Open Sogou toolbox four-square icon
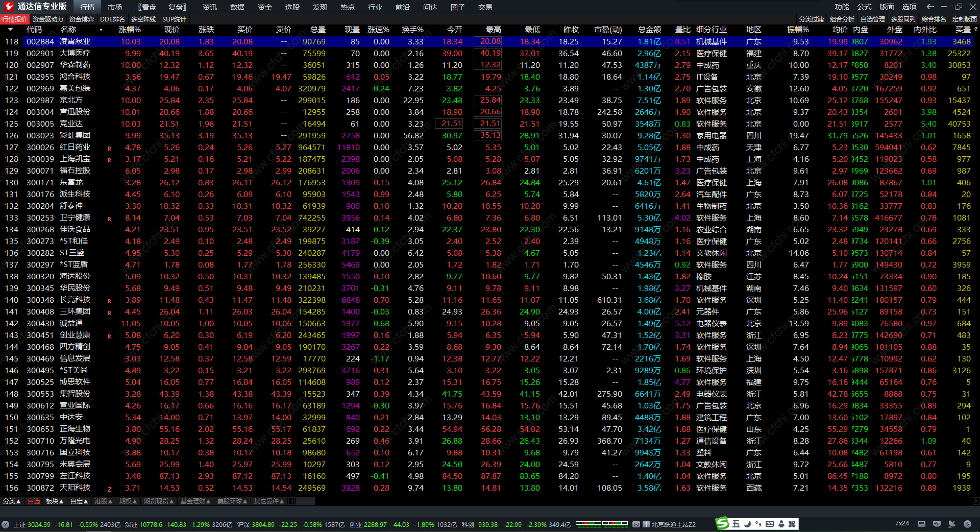The width and height of the screenshot is (980, 532). pyautogui.click(x=792, y=524)
